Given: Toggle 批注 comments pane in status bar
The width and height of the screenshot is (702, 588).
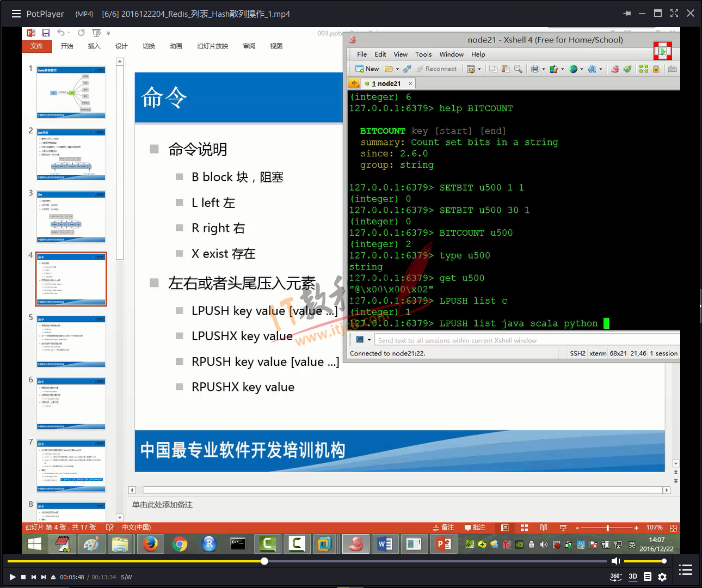Looking at the screenshot, I should point(475,528).
